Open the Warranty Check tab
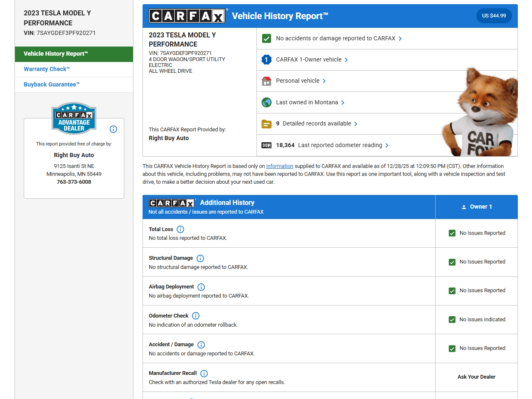Image resolution: width=532 pixels, height=399 pixels. [x=47, y=69]
